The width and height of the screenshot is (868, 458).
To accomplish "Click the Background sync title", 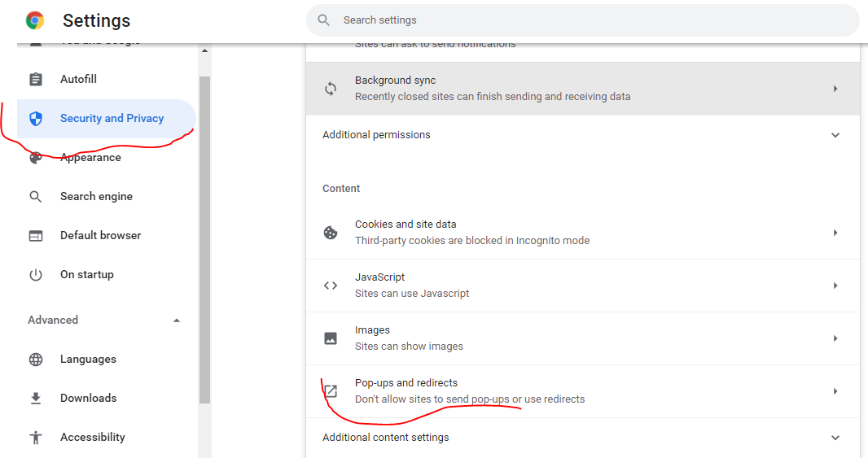I will [x=395, y=81].
